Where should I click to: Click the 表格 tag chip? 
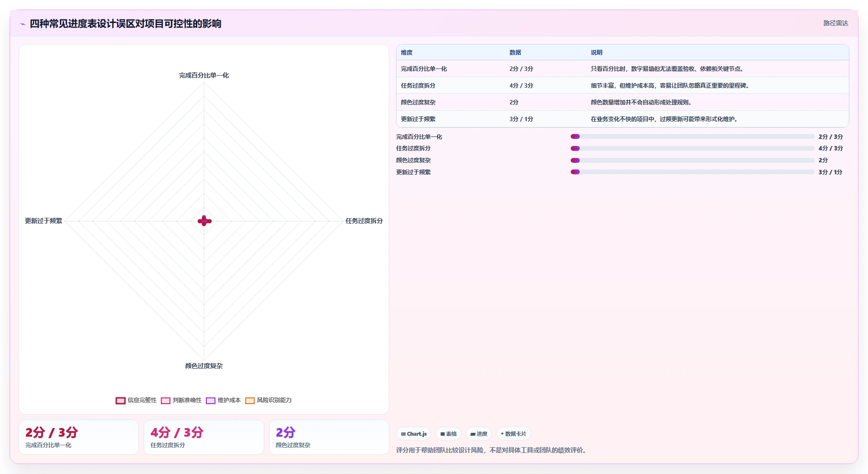click(449, 434)
